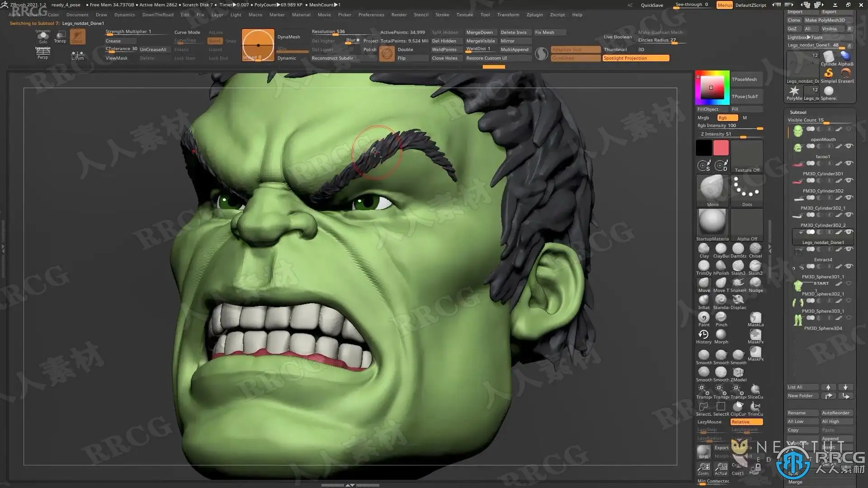Image resolution: width=868 pixels, height=488 pixels.
Task: Click Close Holes button
Action: [x=445, y=58]
